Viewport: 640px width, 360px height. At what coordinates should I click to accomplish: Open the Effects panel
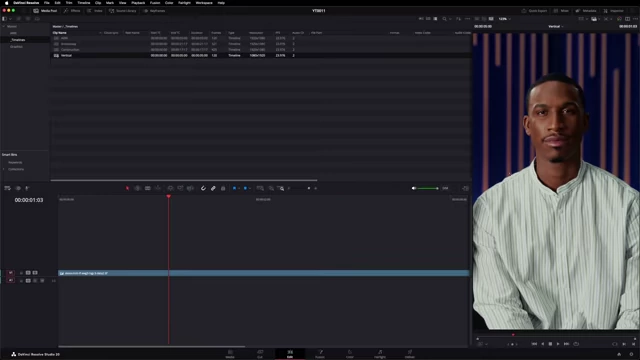click(72, 11)
